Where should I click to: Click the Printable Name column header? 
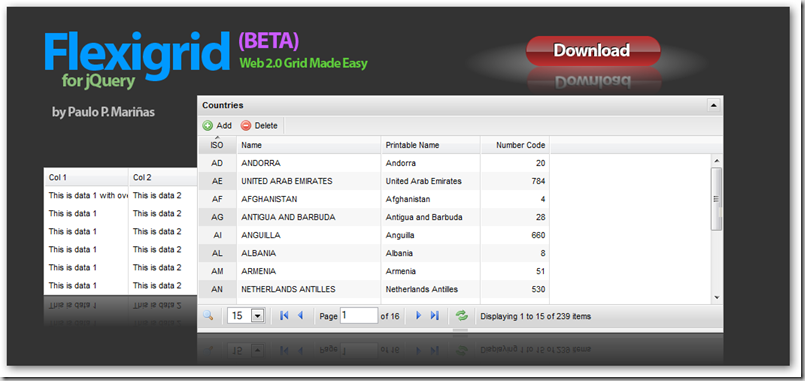click(430, 145)
